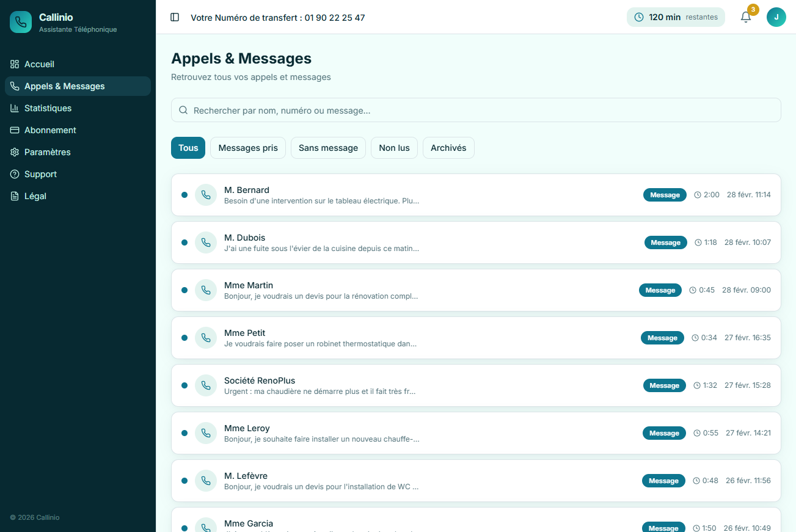Click phone icon on Mme Martin row
796x532 pixels.
[206, 290]
